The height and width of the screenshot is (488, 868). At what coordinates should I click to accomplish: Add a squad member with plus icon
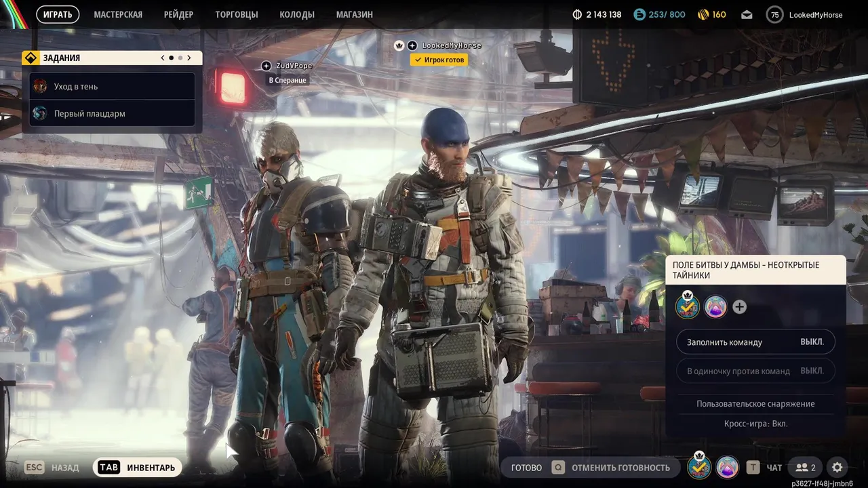(740, 307)
